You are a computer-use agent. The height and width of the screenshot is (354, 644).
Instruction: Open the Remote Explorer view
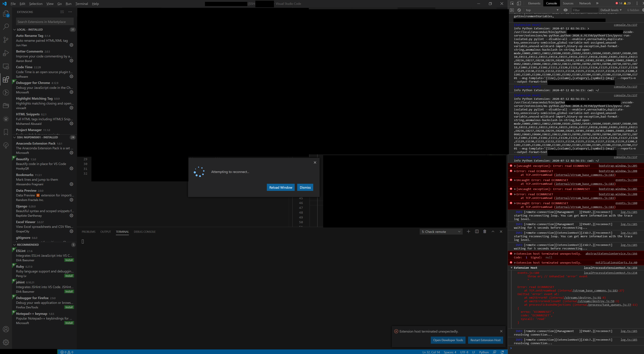(x=6, y=66)
